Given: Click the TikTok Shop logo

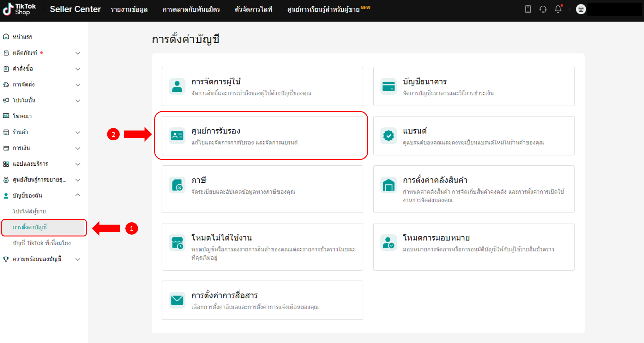Looking at the screenshot, I should click(x=20, y=9).
